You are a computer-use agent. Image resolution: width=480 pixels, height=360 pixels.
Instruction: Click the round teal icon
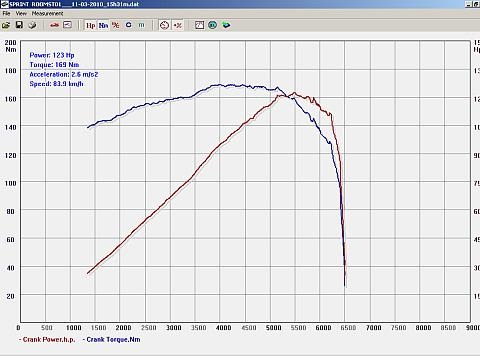212,25
